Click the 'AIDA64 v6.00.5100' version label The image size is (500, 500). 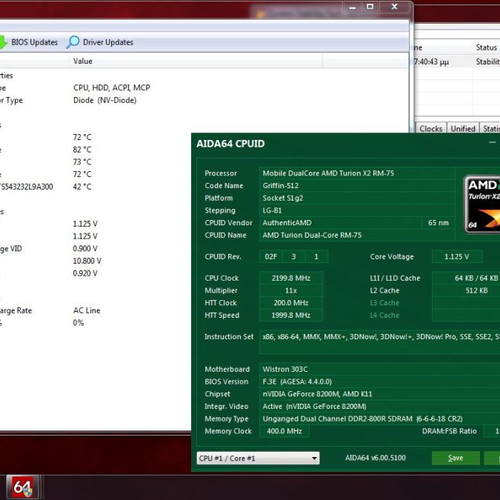pos(375,458)
